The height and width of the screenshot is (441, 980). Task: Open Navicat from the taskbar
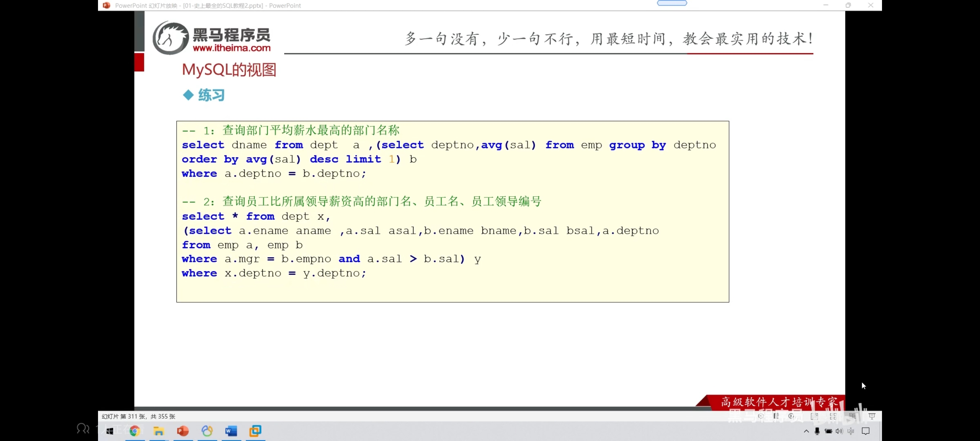[x=207, y=431]
